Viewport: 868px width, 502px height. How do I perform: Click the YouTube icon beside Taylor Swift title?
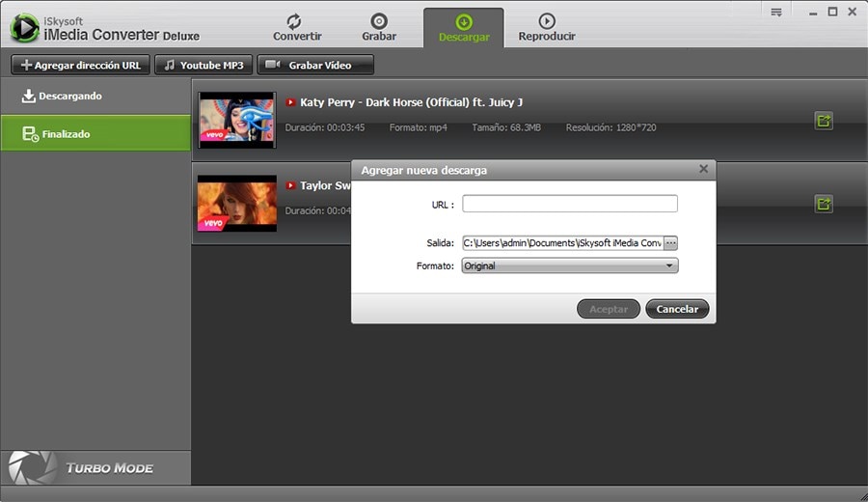pos(290,185)
